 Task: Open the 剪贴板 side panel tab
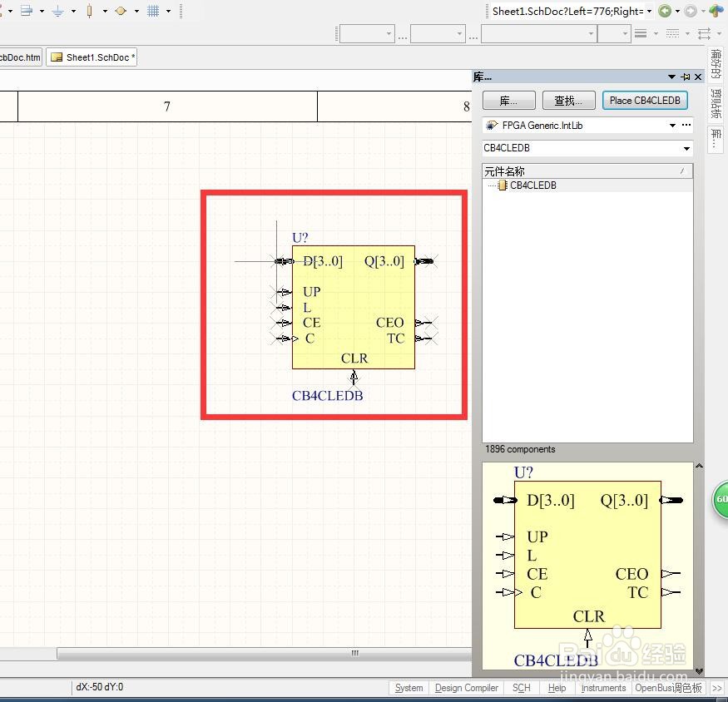tap(716, 103)
